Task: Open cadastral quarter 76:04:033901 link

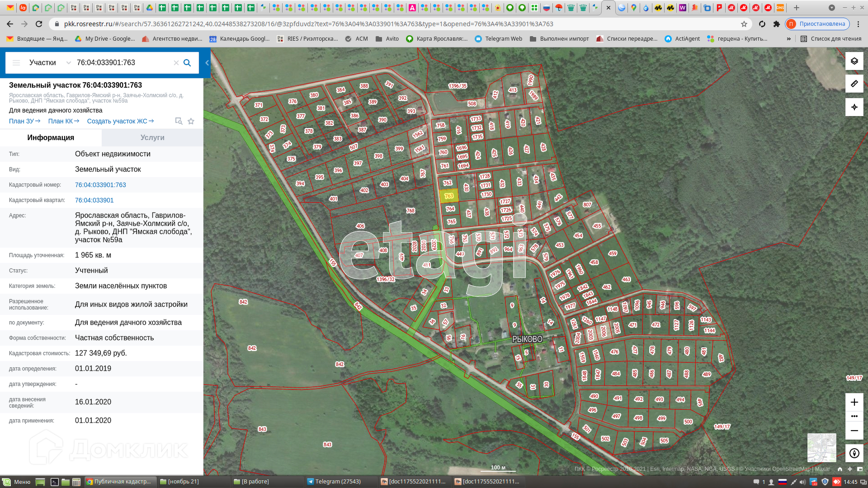Action: (94, 200)
